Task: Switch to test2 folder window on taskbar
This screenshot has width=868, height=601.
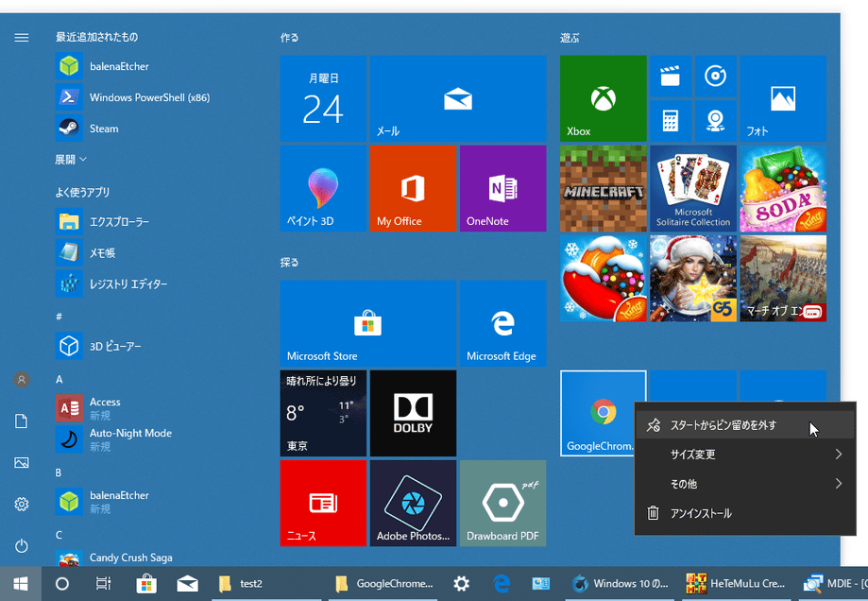Action: pyautogui.click(x=266, y=583)
